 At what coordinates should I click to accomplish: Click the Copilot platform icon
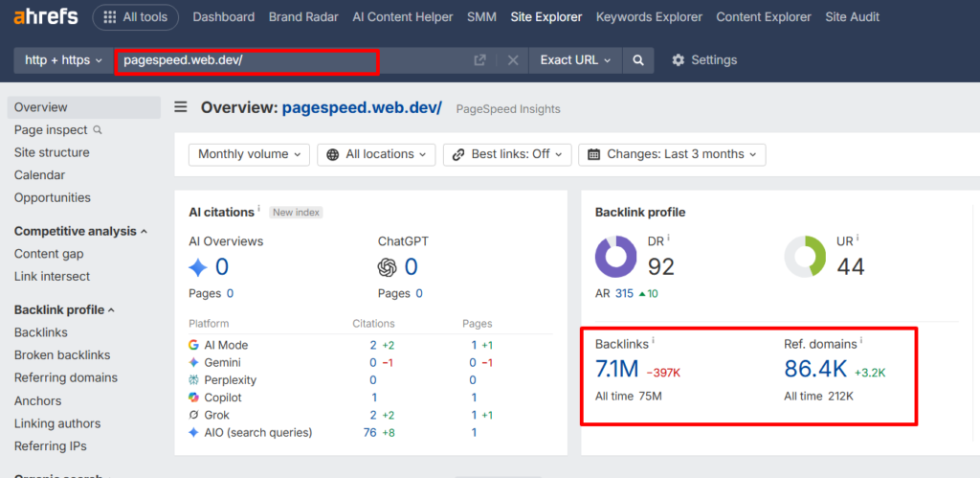pos(193,398)
